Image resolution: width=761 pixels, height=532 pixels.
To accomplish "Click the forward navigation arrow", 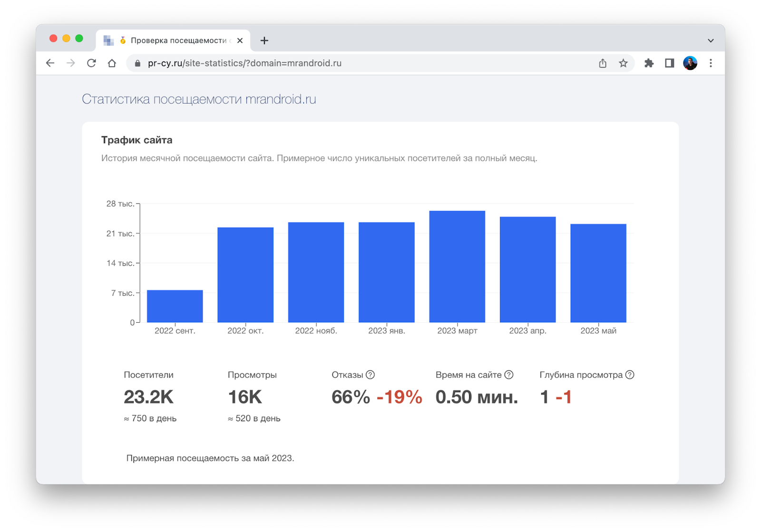I will (x=70, y=63).
